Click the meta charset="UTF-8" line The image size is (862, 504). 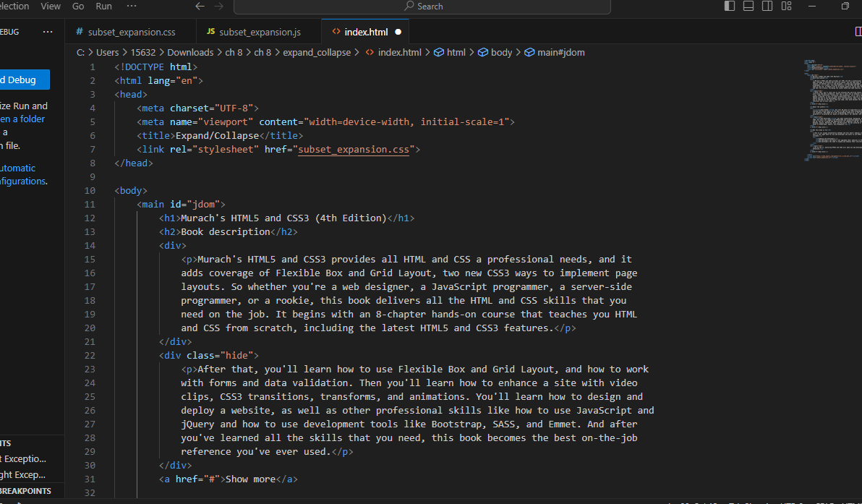[x=198, y=108]
